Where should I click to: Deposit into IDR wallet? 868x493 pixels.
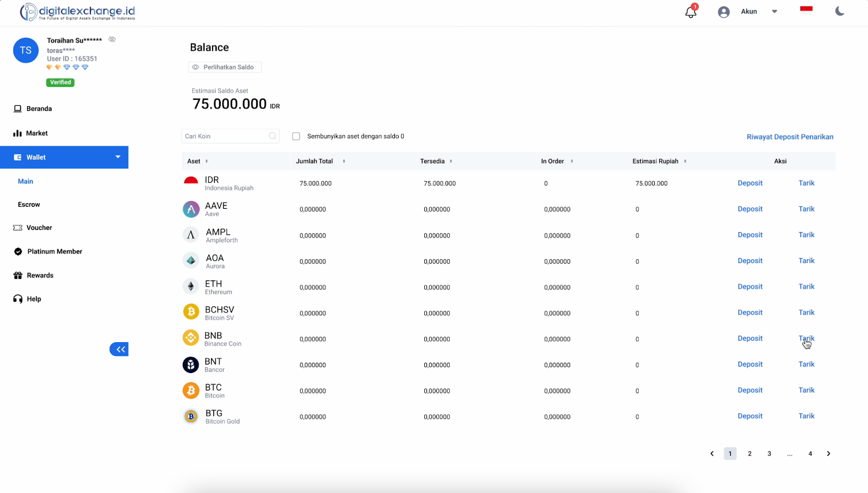[x=750, y=183]
